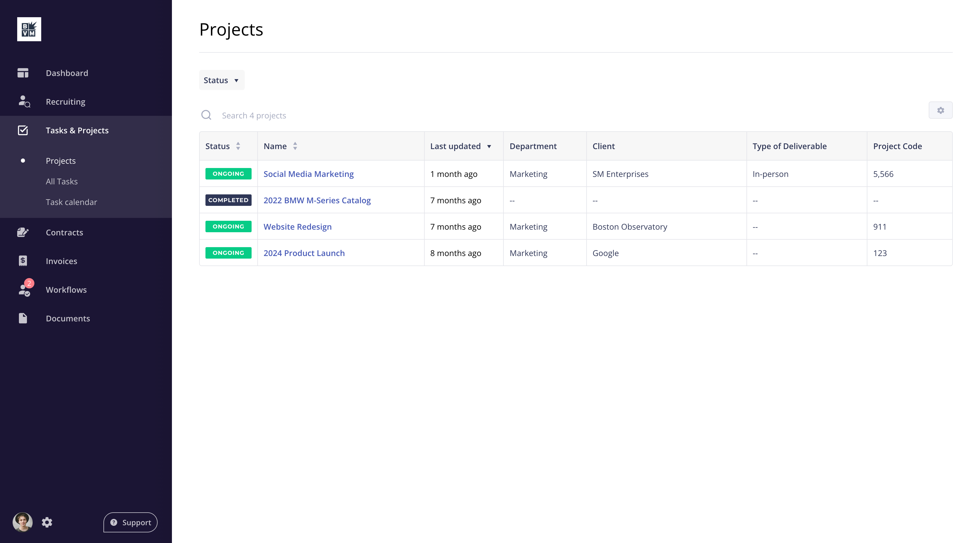Click the Support button
The height and width of the screenshot is (543, 980).
click(130, 522)
